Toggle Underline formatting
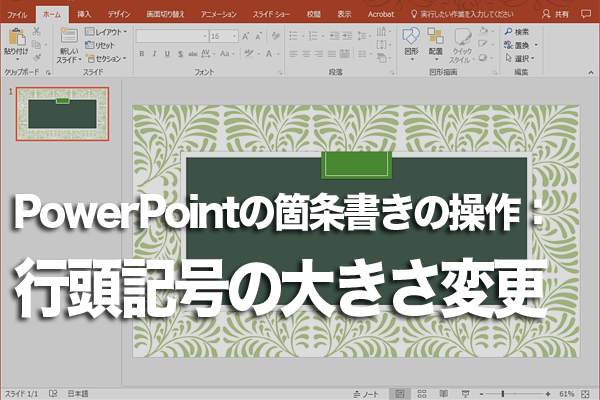The height and width of the screenshot is (400, 600). point(167,54)
